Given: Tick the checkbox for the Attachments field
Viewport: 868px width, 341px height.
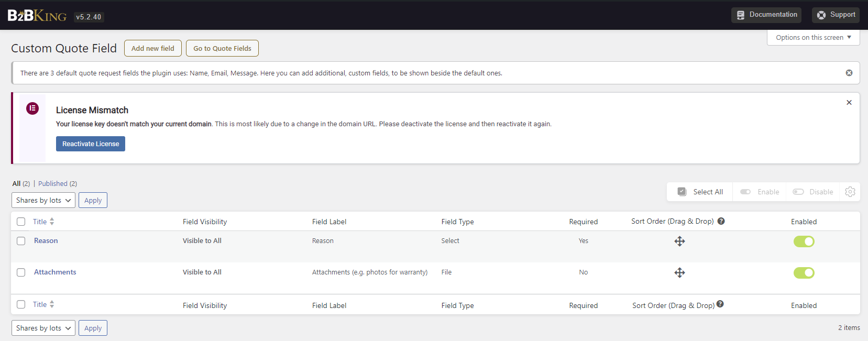Looking at the screenshot, I should (21, 272).
